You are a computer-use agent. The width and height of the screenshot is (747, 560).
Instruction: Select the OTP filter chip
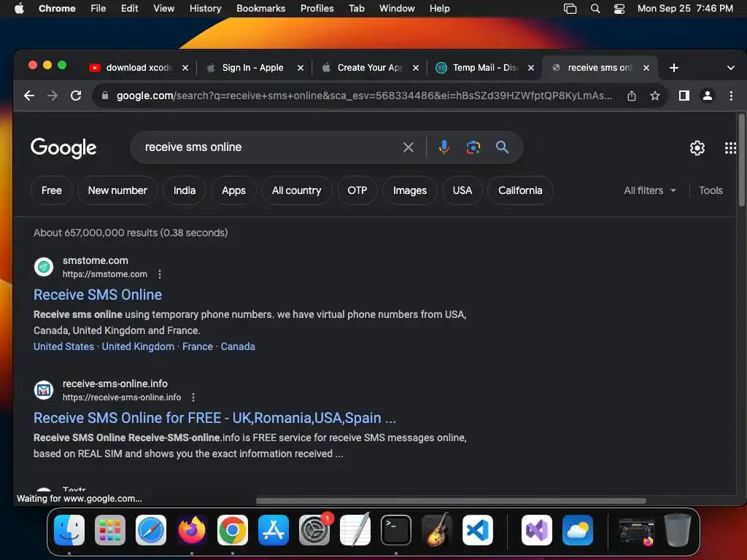point(357,190)
